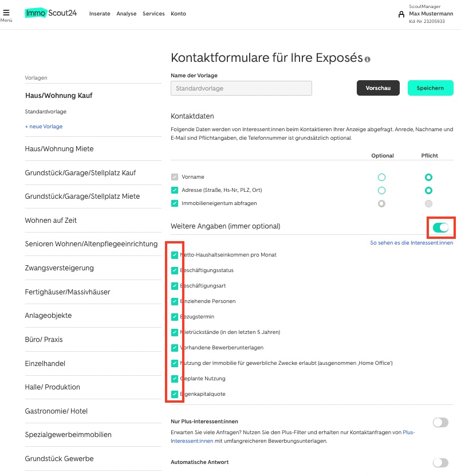Click the info icon beside Exposés heading
The width and height of the screenshot is (461, 476).
pos(367,59)
